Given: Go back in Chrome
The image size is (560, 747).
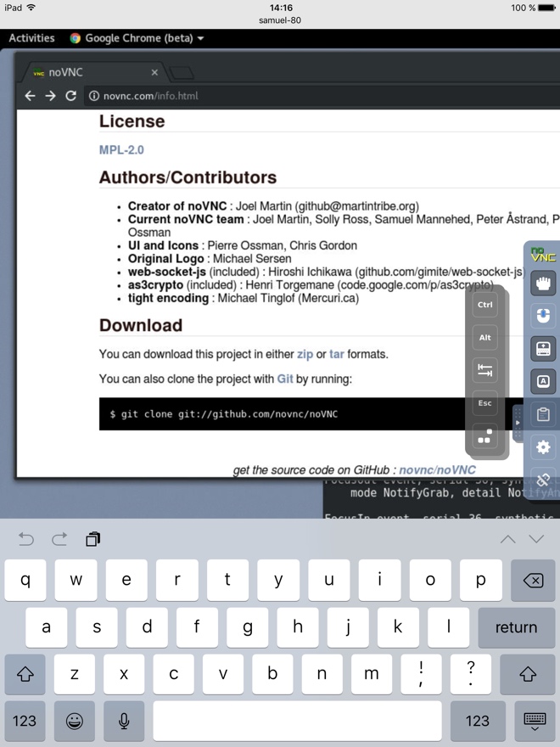Looking at the screenshot, I should click(30, 96).
